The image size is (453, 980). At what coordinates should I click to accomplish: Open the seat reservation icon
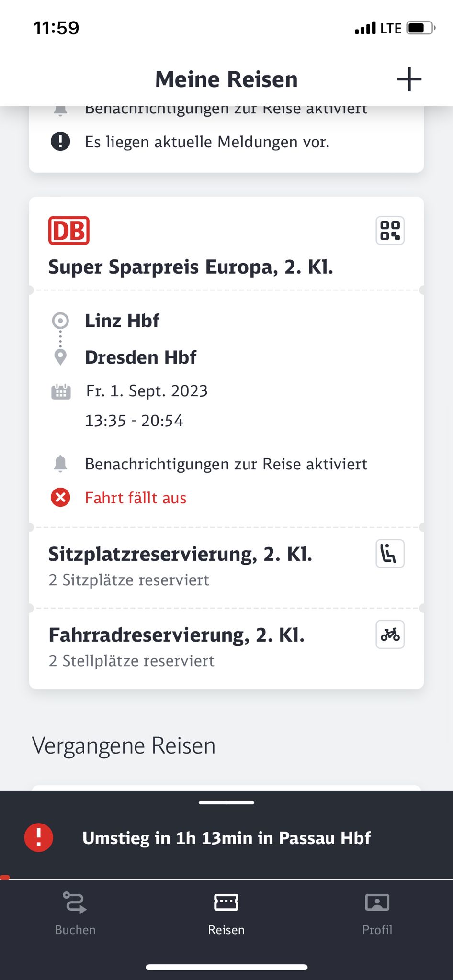[390, 554]
